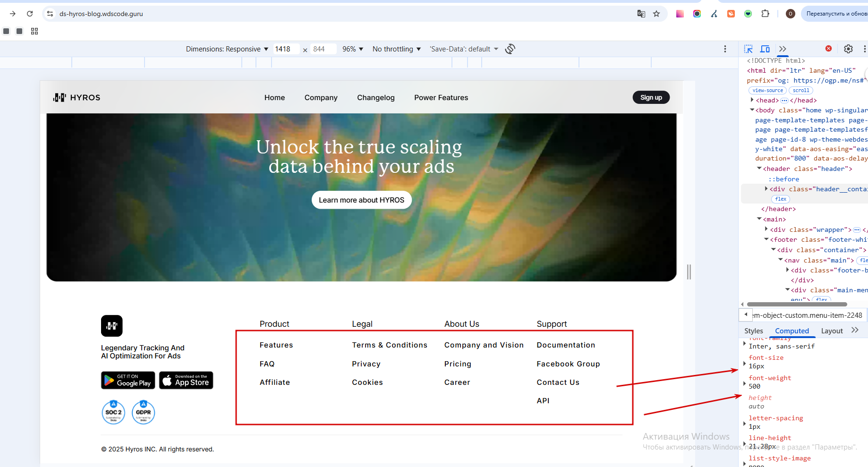
Task: Follow the Company and Vision footer link
Action: pyautogui.click(x=484, y=345)
